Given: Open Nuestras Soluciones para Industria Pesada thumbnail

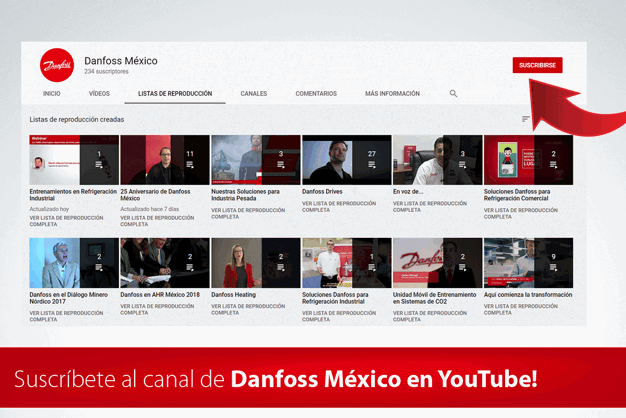Looking at the screenshot, I should pos(256,160).
